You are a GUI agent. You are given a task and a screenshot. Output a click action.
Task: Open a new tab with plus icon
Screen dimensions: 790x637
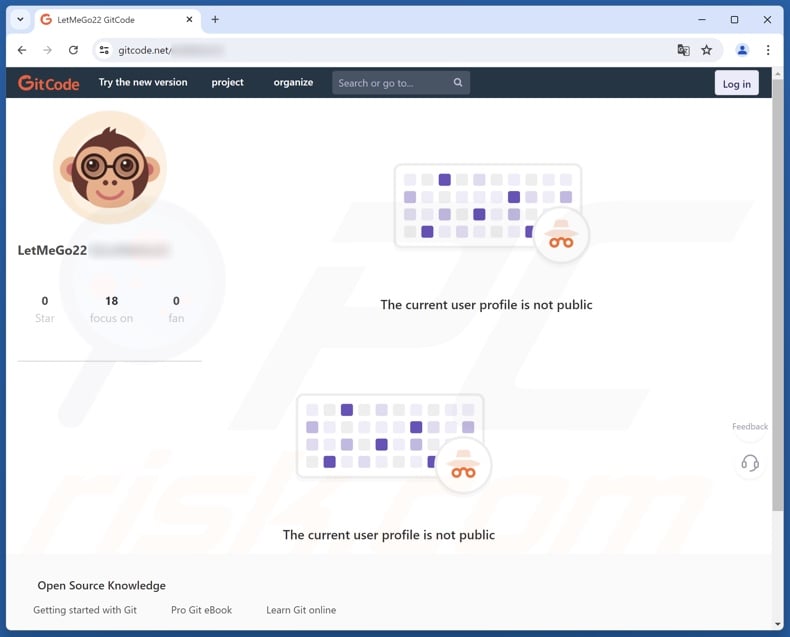coord(215,19)
